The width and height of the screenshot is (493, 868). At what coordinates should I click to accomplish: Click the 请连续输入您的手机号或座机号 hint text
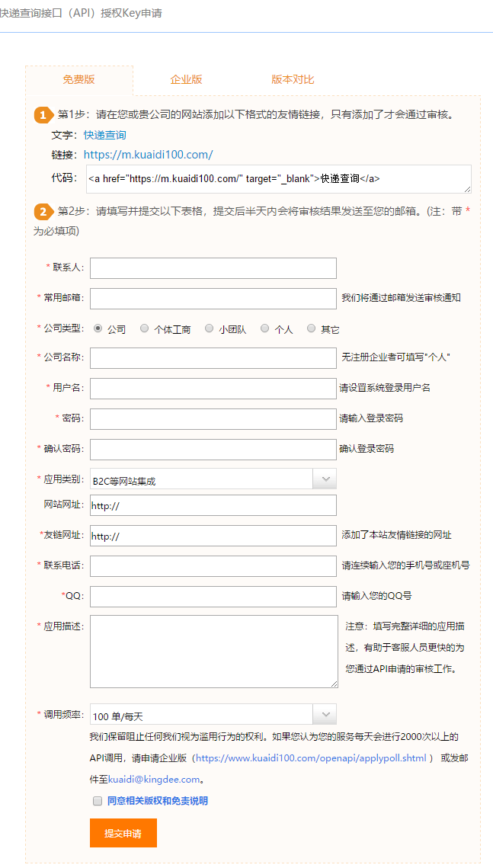(x=406, y=565)
